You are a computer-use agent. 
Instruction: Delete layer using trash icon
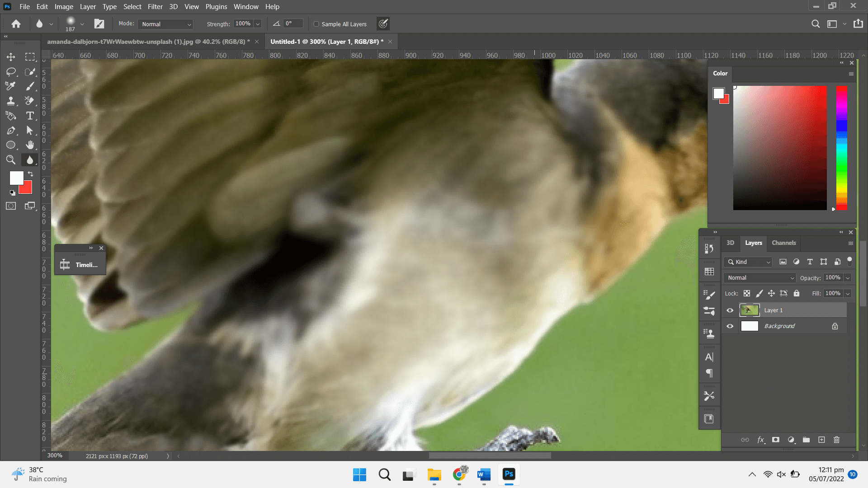[837, 440]
